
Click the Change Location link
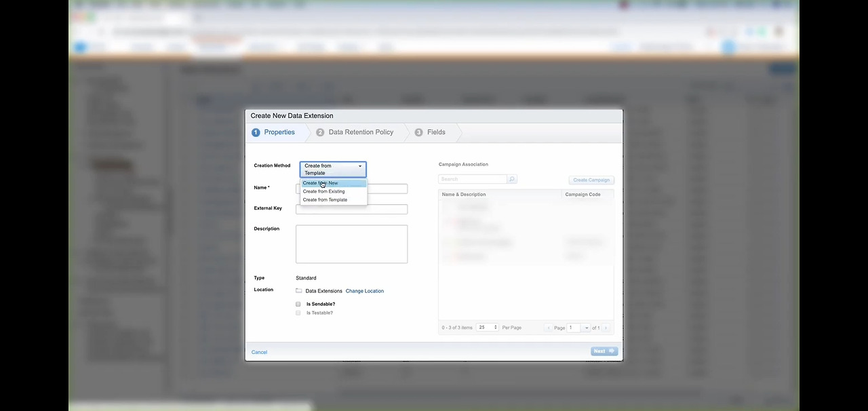[365, 291]
